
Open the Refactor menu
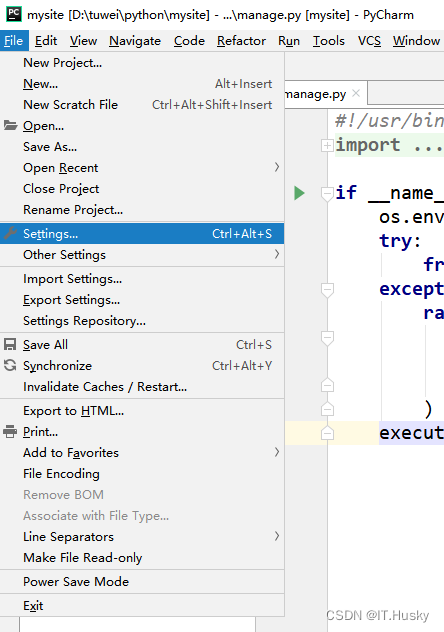[241, 41]
